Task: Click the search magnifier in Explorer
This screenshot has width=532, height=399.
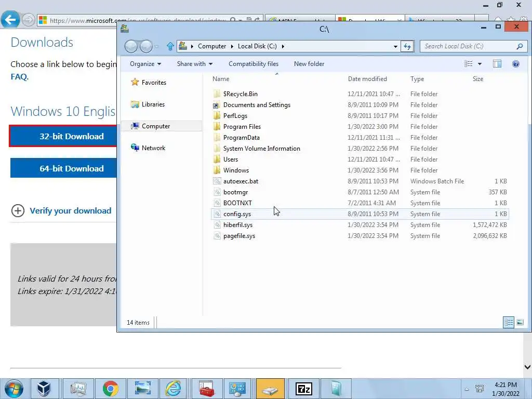Action: 520,46
